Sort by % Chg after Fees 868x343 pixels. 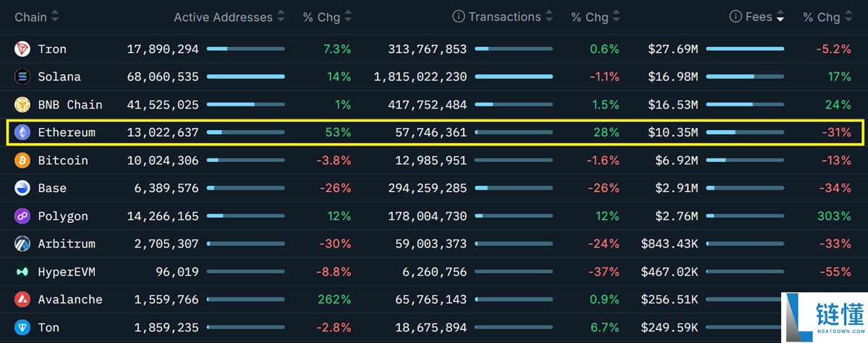[848, 17]
